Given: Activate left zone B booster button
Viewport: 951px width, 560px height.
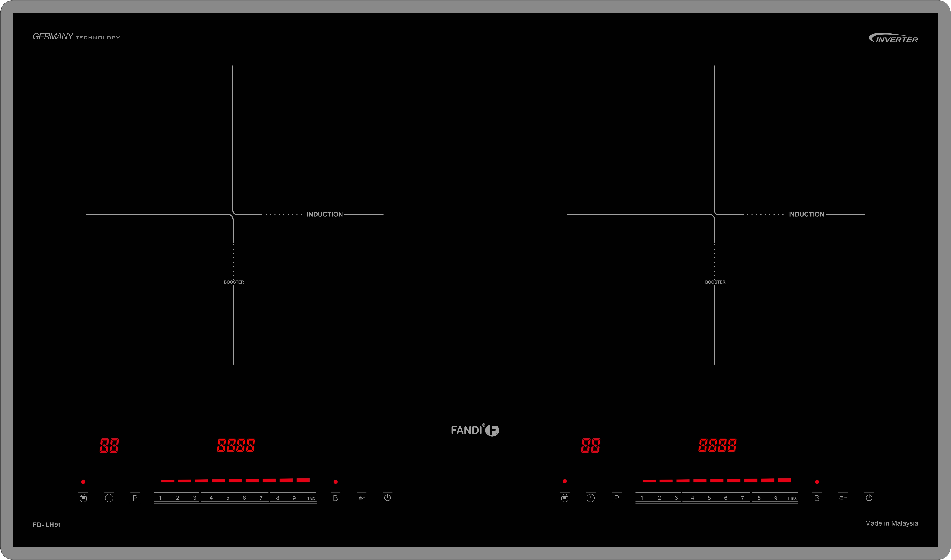Looking at the screenshot, I should coord(335,498).
